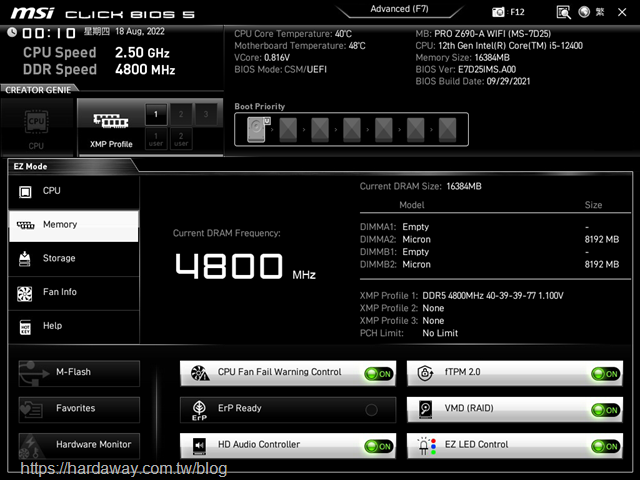Click the second boot priority slot
This screenshot has height=480, width=640.
(x=288, y=129)
